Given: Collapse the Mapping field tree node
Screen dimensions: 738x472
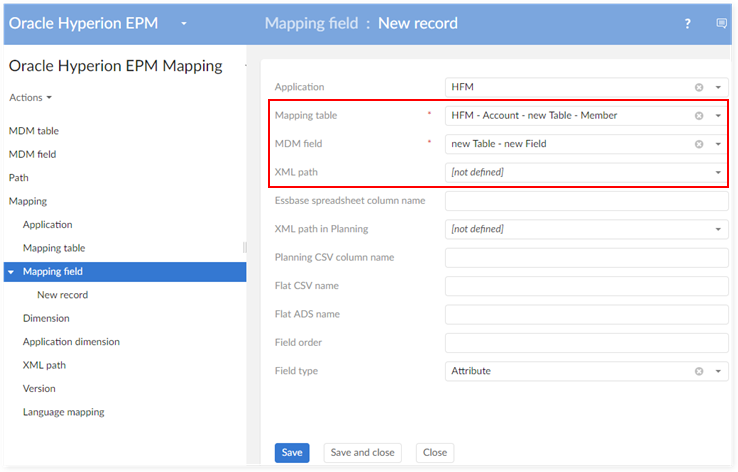Looking at the screenshot, I should [x=11, y=272].
